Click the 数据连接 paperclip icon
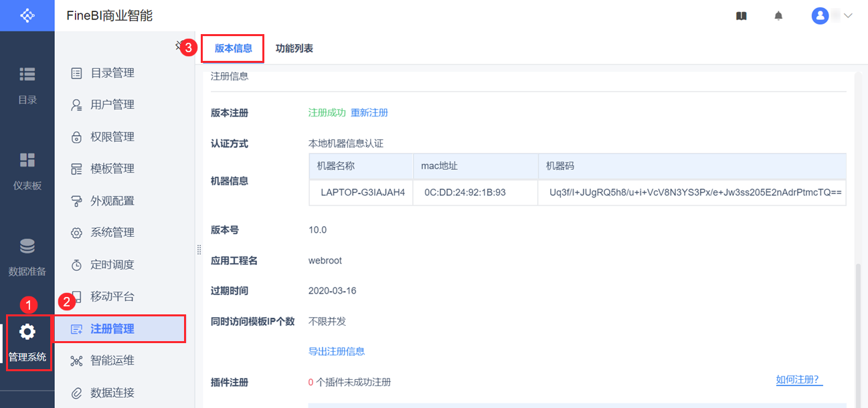 [x=77, y=393]
